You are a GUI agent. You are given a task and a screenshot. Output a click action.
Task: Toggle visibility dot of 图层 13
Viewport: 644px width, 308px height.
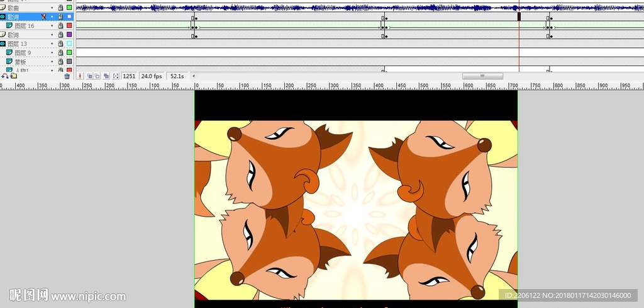[52, 43]
